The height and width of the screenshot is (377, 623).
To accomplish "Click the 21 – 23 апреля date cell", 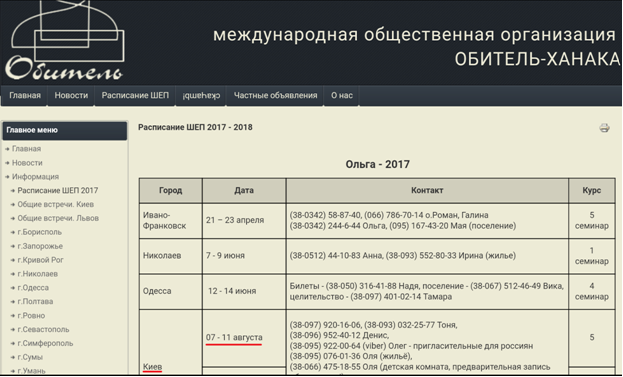I will [244, 220].
